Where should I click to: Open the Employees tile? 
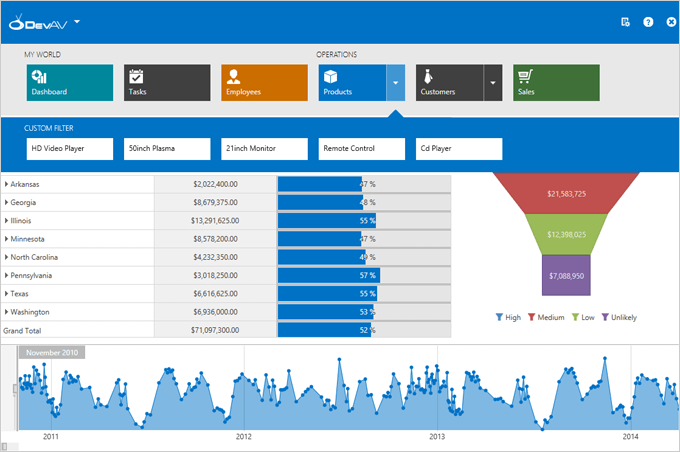pyautogui.click(x=264, y=82)
